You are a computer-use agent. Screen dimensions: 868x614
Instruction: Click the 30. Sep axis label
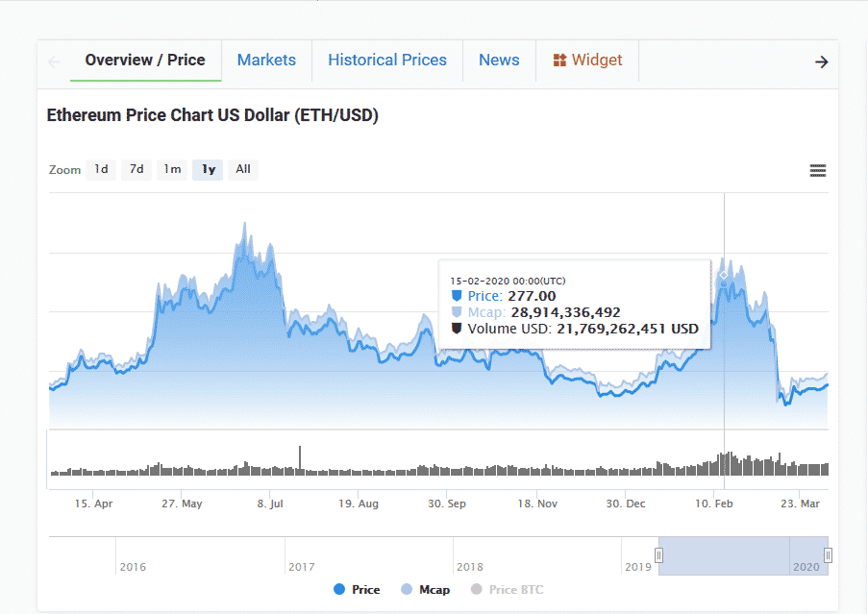[447, 503]
